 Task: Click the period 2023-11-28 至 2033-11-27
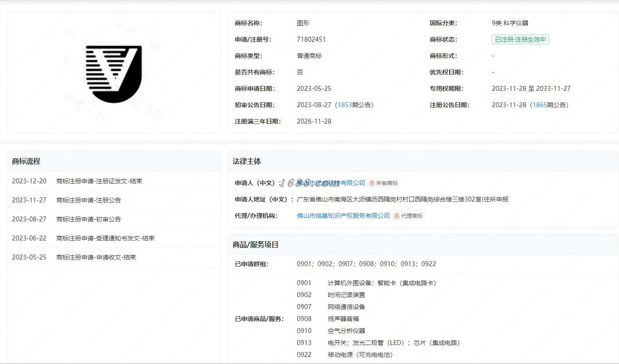[531, 89]
